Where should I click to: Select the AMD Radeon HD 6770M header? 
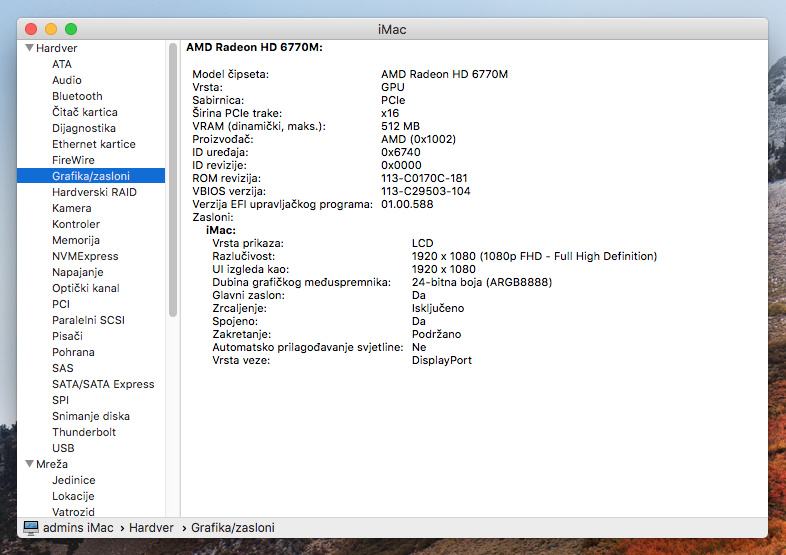[x=254, y=47]
